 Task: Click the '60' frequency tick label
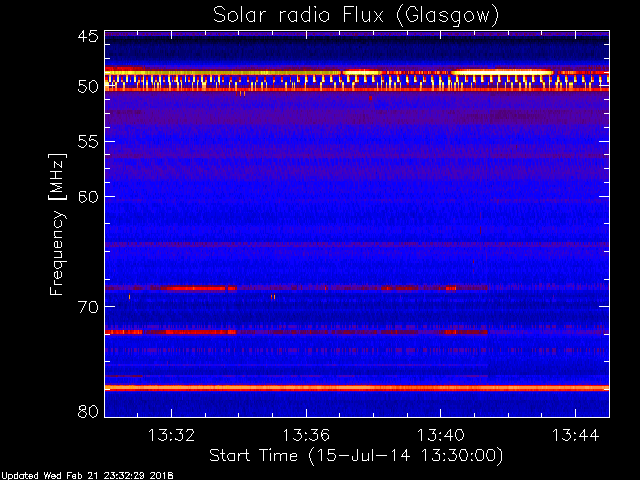tap(88, 197)
